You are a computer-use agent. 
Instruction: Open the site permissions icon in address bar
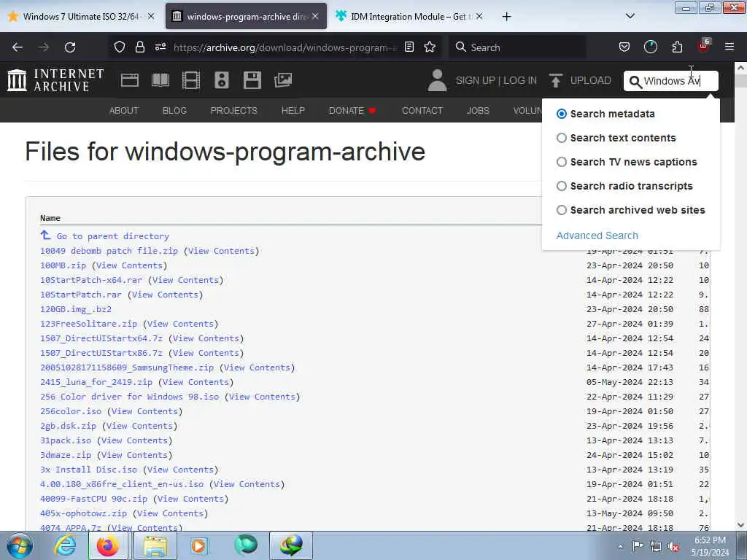pyautogui.click(x=160, y=47)
